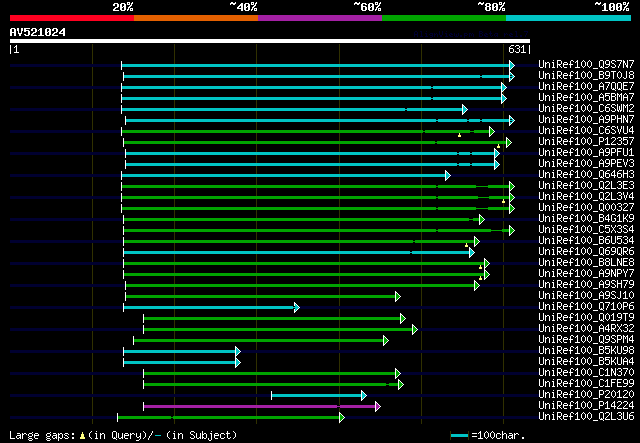Image resolution: width=640 pixels, height=443 pixels.
Task: Select the UniRef100_B9T0J8 label
Action: (586, 75)
